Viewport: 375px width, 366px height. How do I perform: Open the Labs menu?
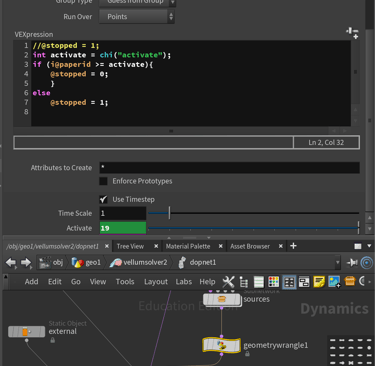pyautogui.click(x=184, y=282)
